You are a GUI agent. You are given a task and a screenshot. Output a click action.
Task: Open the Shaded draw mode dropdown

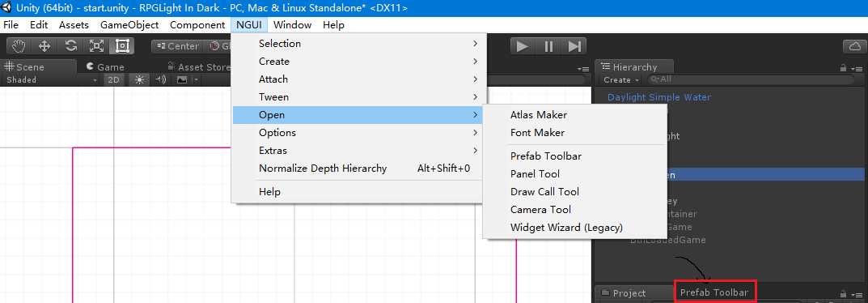(52, 79)
